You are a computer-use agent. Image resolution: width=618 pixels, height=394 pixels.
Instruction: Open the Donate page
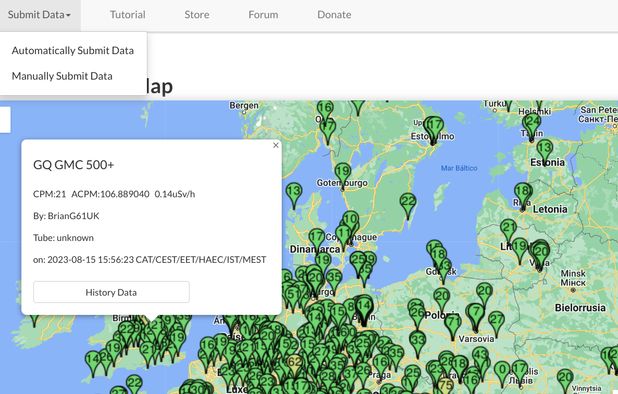[x=334, y=15]
